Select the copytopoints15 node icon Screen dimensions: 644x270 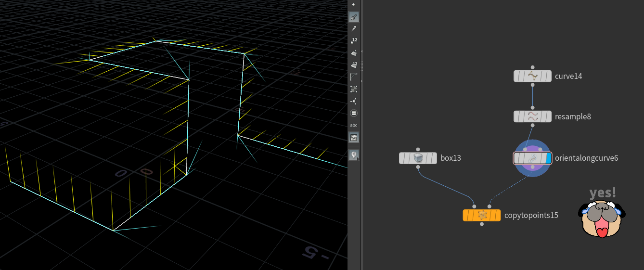482,215
